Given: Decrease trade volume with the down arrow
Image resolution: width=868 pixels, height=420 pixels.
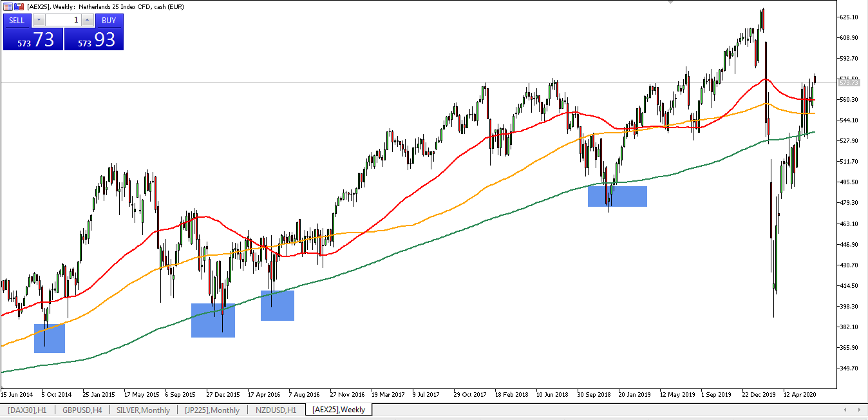Looking at the screenshot, I should coord(39,20).
